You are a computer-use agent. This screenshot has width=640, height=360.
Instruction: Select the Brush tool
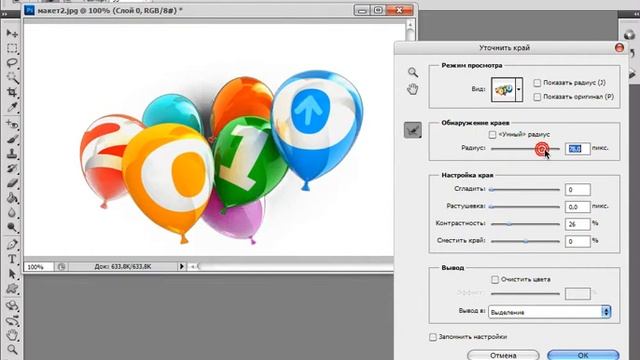tap(12, 139)
